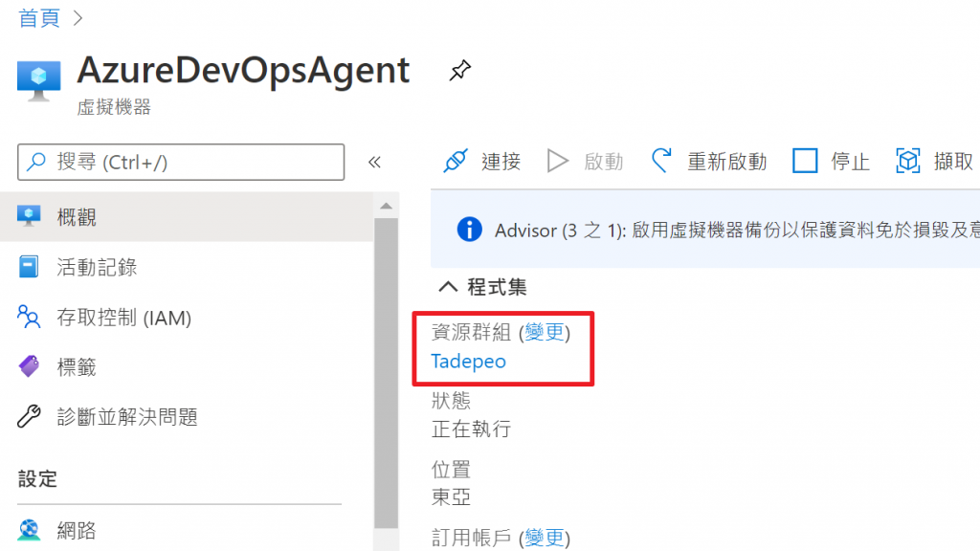Click the up arrow on the sidebar scrollbar
The width and height of the screenshot is (980, 551).
387,206
